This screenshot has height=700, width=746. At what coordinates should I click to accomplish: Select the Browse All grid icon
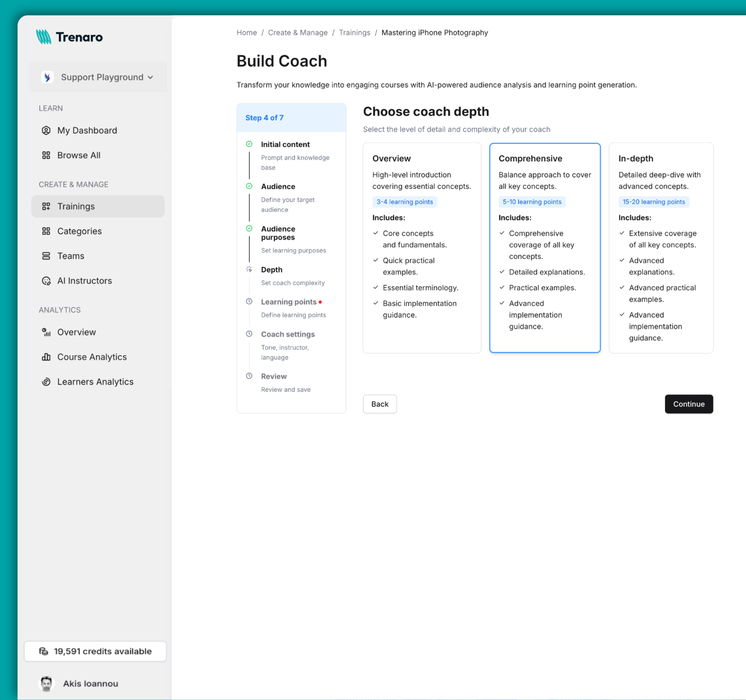point(46,155)
